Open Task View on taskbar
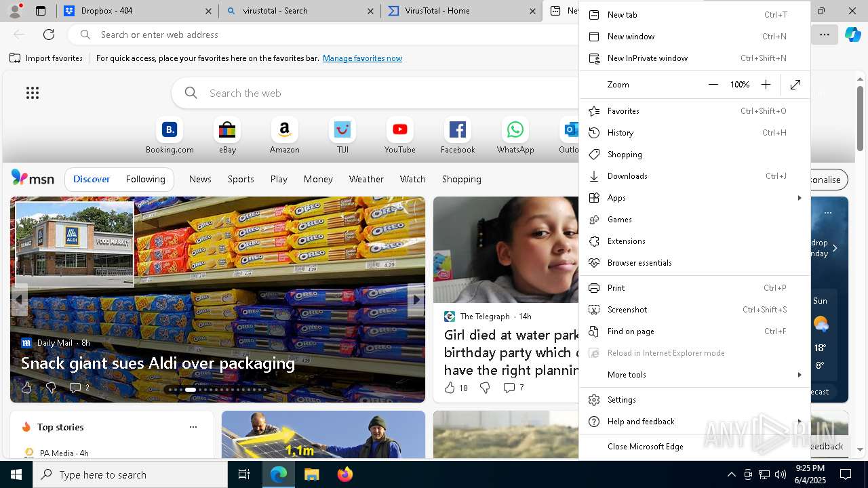The height and width of the screenshot is (488, 868). (x=244, y=474)
